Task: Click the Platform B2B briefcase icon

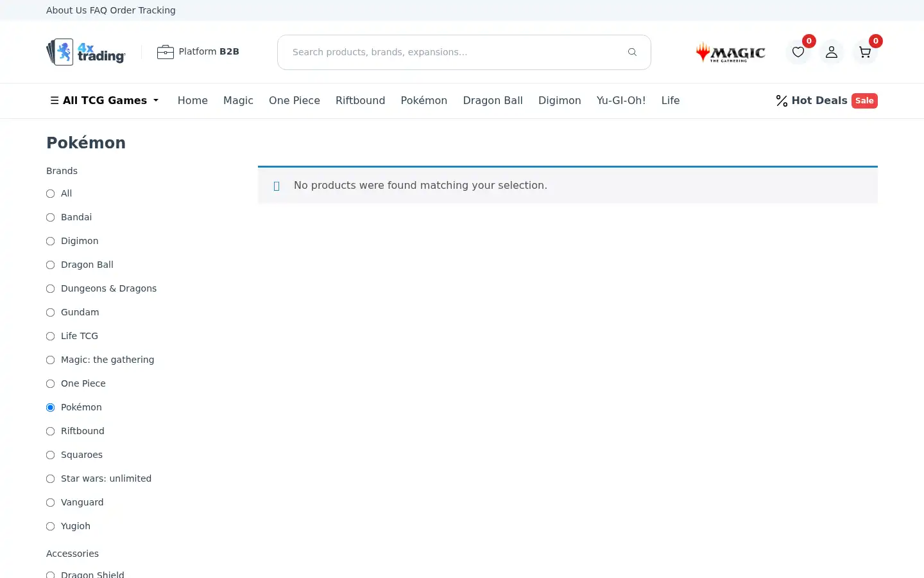Action: (x=166, y=52)
